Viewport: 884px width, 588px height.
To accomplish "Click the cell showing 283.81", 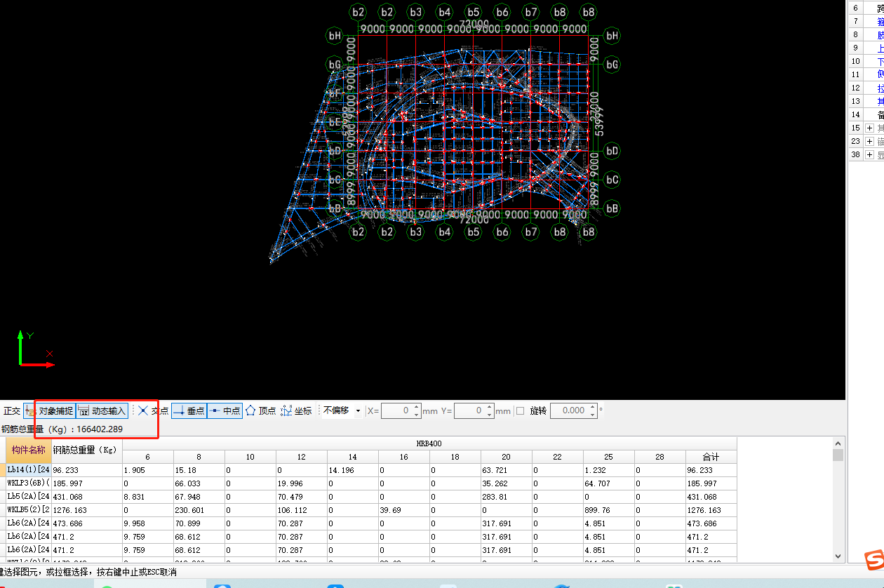I will click(x=507, y=497).
